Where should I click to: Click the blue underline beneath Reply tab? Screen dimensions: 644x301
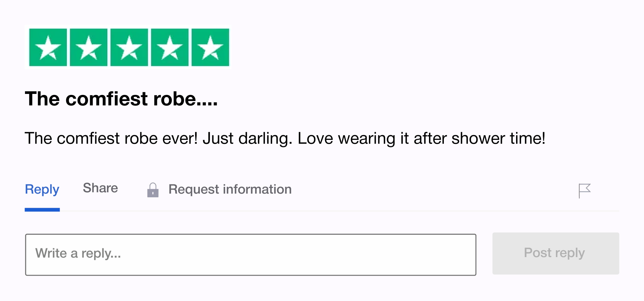(42, 210)
